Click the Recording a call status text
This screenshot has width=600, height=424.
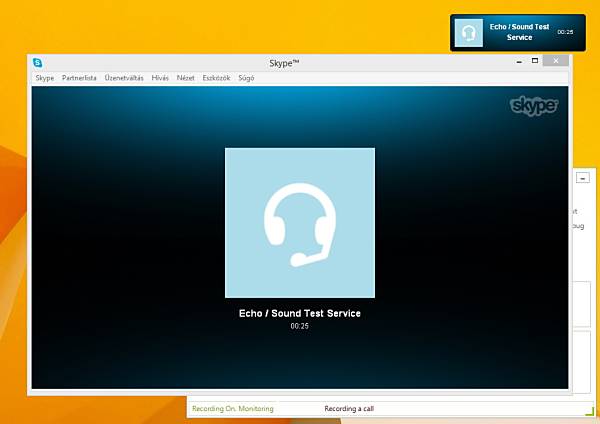click(x=349, y=409)
